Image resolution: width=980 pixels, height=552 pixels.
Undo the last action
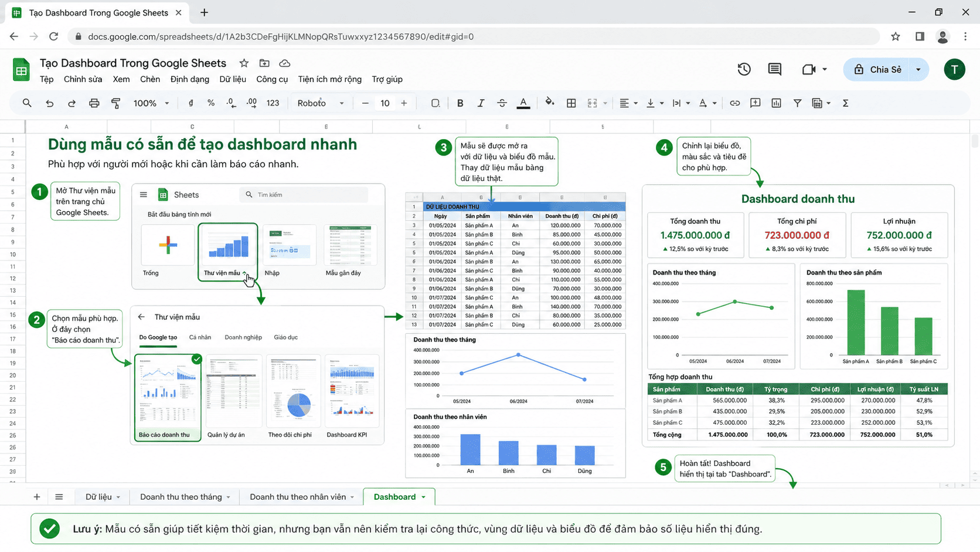50,103
